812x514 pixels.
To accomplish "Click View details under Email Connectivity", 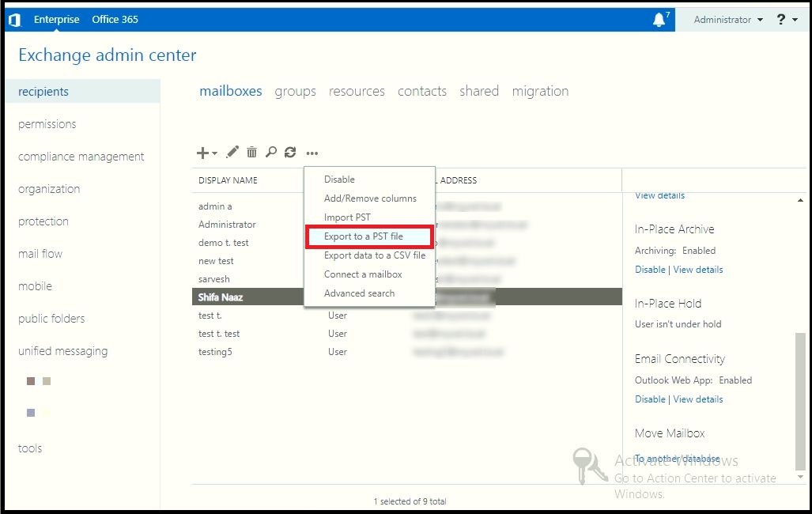I will (697, 399).
